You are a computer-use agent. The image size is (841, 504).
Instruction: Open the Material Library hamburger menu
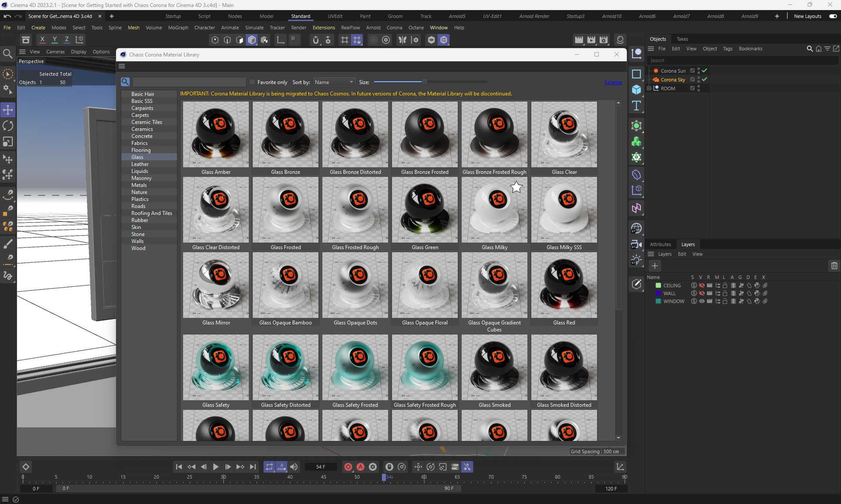click(122, 66)
